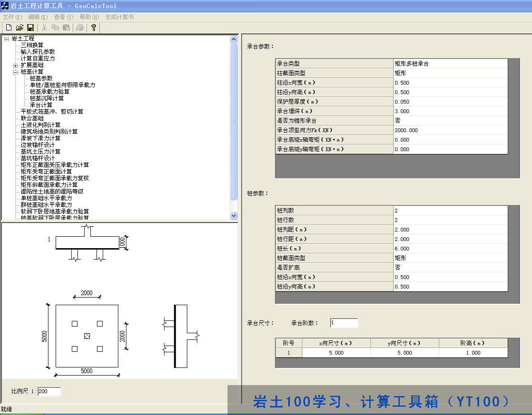This screenshot has width=532, height=415.
Task: Click the tree scrollbar down arrow
Action: coord(234,215)
